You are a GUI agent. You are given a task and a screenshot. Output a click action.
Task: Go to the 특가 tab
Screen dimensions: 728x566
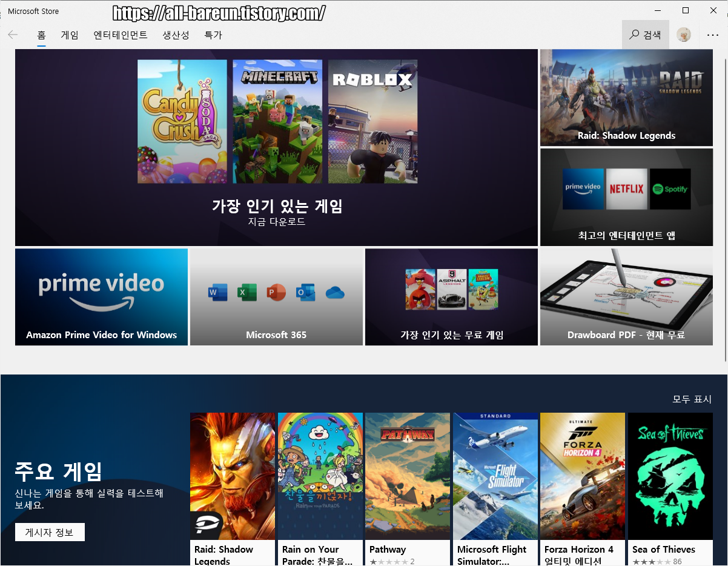point(213,35)
